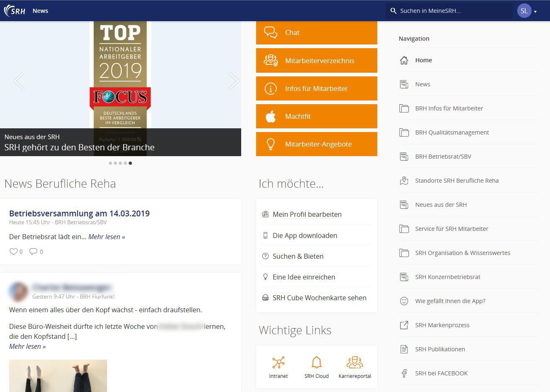Image resolution: width=550 pixels, height=392 pixels.
Task: Open the Mitarbeiter-Angebote tile
Action: [x=317, y=144]
